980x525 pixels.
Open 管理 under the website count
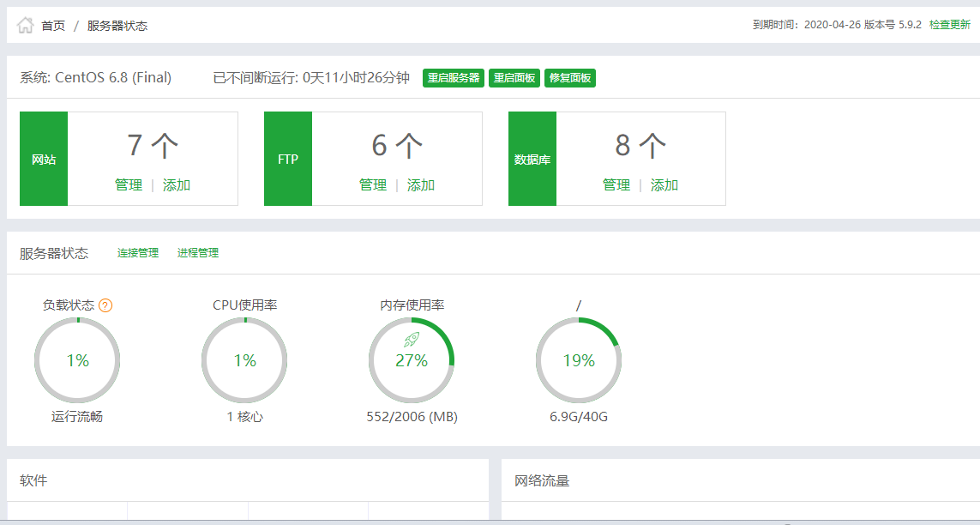click(129, 185)
